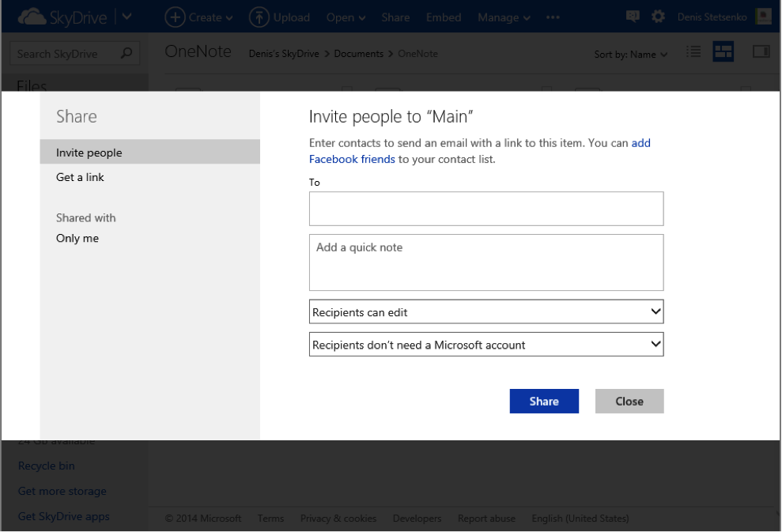782x532 pixels.
Task: Open Terms footer link
Action: coord(270,519)
